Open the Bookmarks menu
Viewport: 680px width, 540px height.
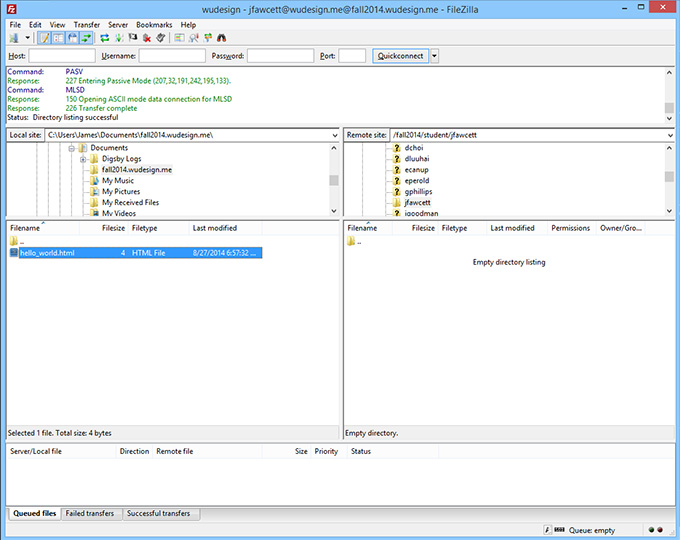(153, 24)
